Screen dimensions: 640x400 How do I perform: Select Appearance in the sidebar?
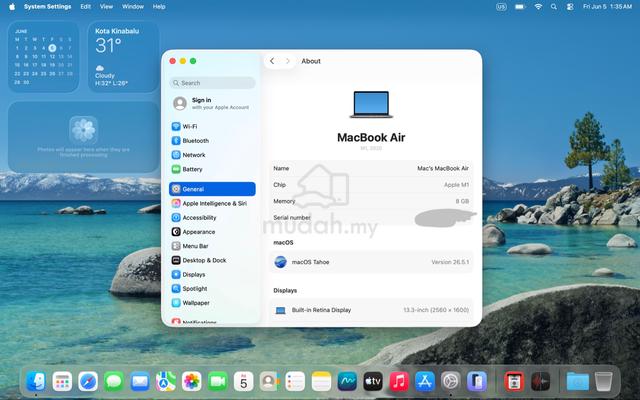click(212, 232)
